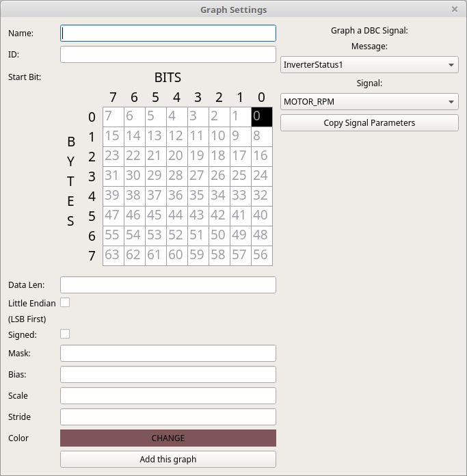Image resolution: width=467 pixels, height=476 pixels.
Task: Click the Stride input field
Action: coord(168,416)
